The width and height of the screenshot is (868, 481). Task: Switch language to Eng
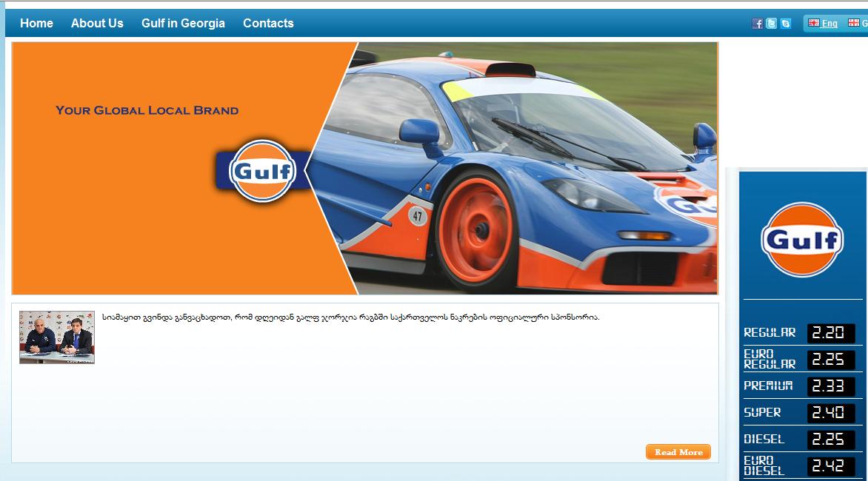(829, 23)
